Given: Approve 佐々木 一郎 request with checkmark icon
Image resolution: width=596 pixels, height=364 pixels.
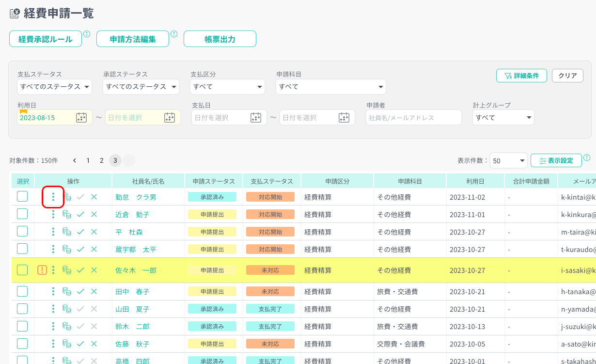Looking at the screenshot, I should click(x=80, y=270).
